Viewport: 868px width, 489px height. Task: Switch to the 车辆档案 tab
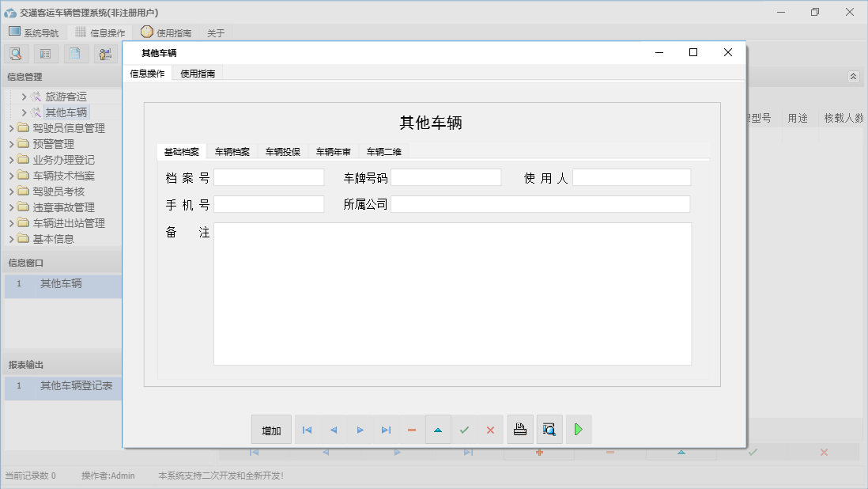click(x=230, y=150)
